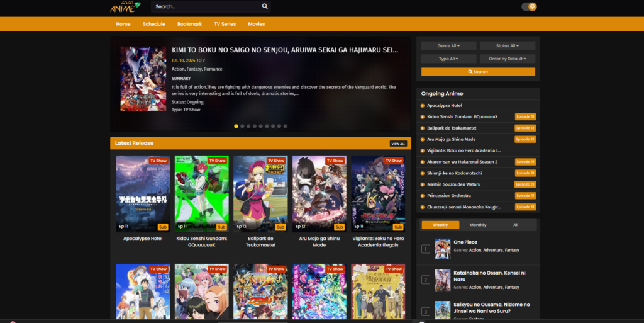Select the sixth carousel dot
644x323 pixels.
coord(267,126)
